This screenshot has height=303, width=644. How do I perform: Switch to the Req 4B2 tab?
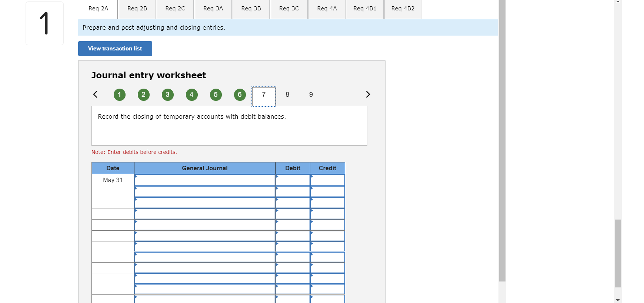(x=403, y=9)
